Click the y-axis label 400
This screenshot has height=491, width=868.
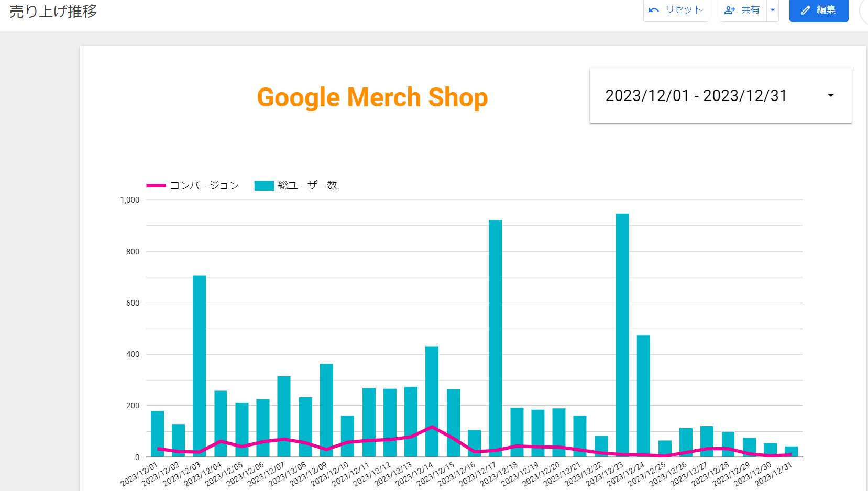(133, 354)
